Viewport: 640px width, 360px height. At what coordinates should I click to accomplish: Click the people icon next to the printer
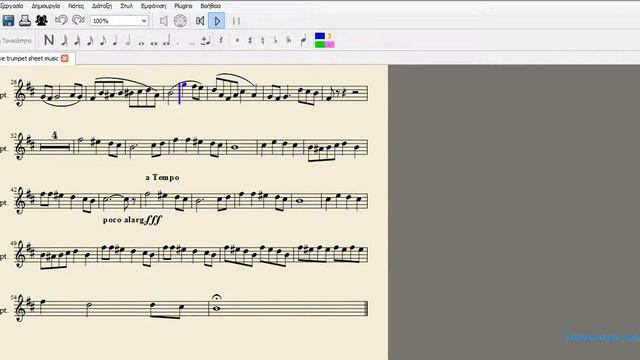coord(41,20)
